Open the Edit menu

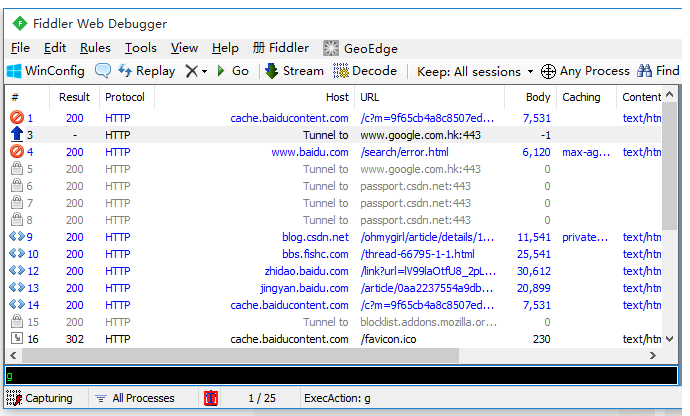pos(55,48)
